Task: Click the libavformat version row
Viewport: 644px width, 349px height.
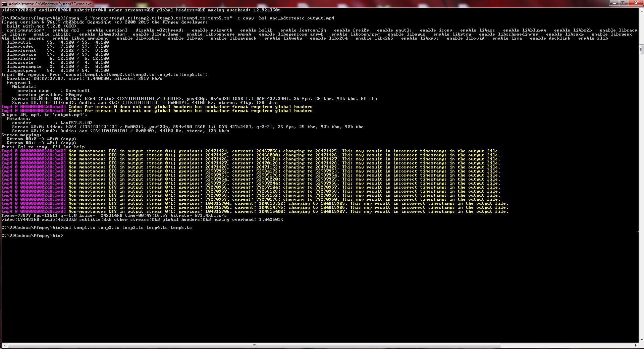Action: pyautogui.click(x=58, y=50)
